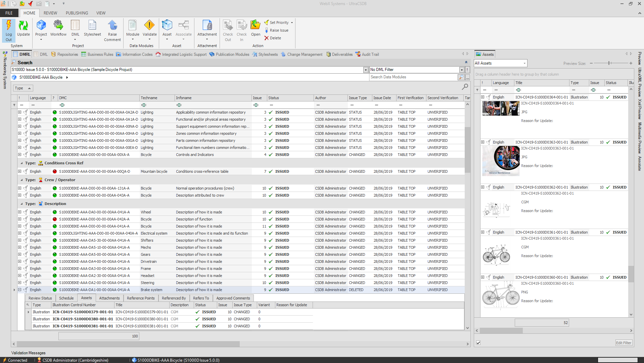The width and height of the screenshot is (644, 363).
Task: Click the Search Data Modules input field
Action: point(413,77)
